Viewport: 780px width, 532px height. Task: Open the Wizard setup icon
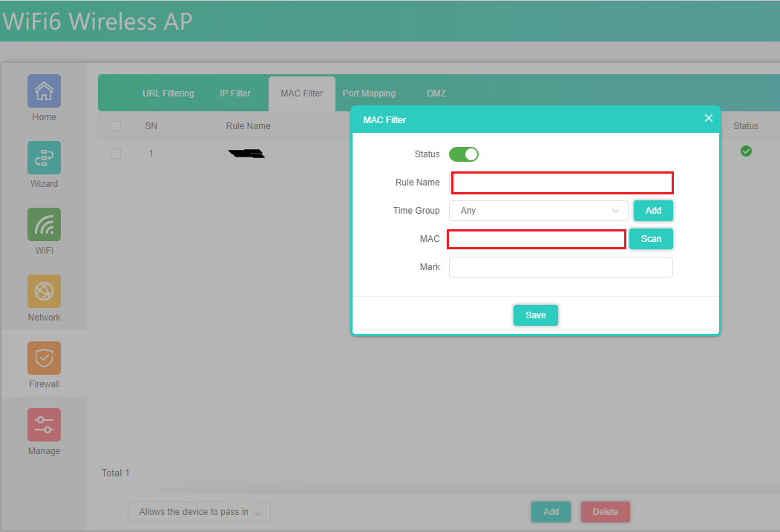(44, 158)
